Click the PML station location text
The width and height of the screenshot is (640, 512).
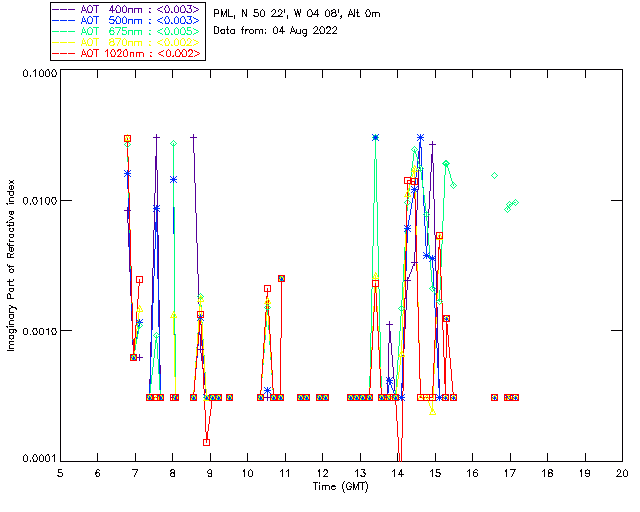297,14
